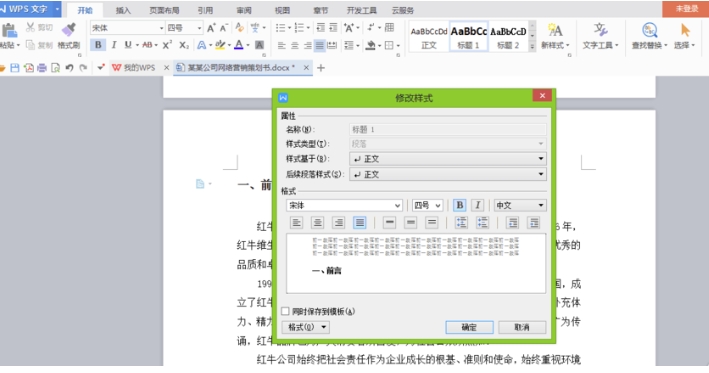Expand the styles gallery arrow
Viewport: 709px width, 373px height.
pos(532,46)
